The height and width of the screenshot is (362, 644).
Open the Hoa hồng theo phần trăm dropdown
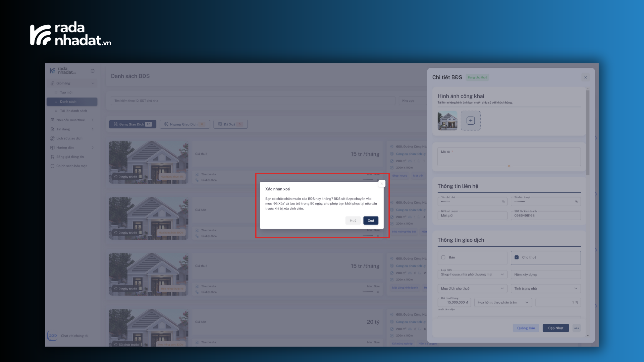[x=503, y=302]
